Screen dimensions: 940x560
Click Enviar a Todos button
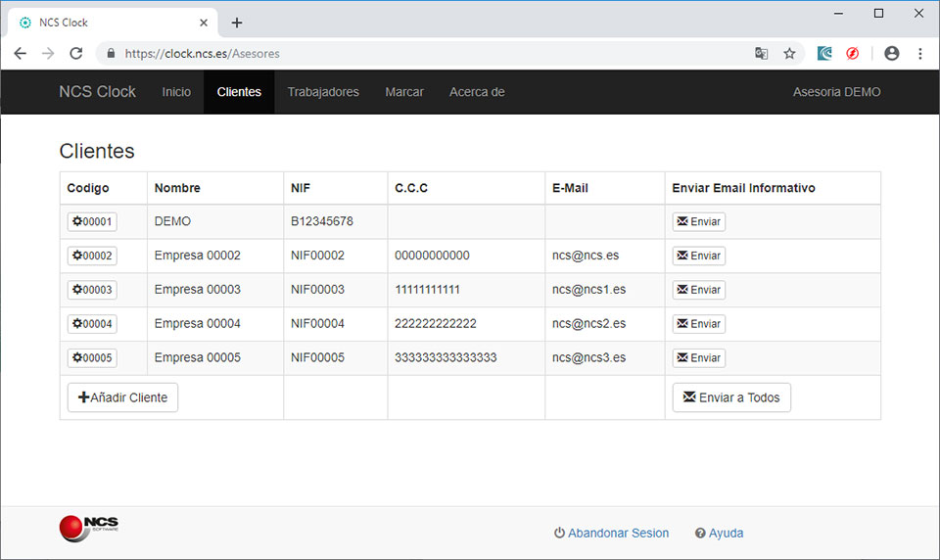click(731, 397)
